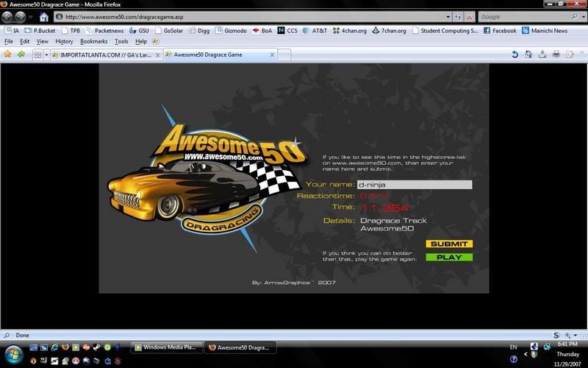The width and height of the screenshot is (588, 368).
Task: Close the IMPORTATLANTA.COM tab
Action: pyautogui.click(x=158, y=54)
